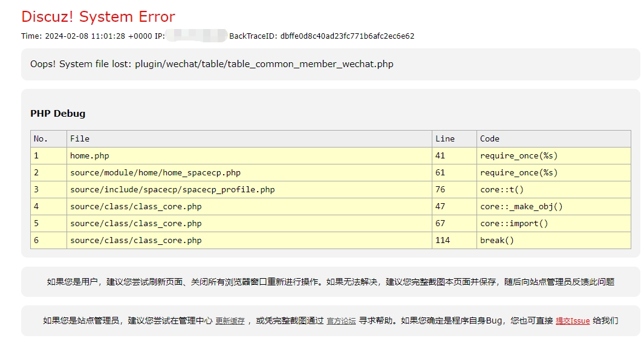This screenshot has width=644, height=338.
Task: Click the System file lost error message
Action: click(x=212, y=64)
